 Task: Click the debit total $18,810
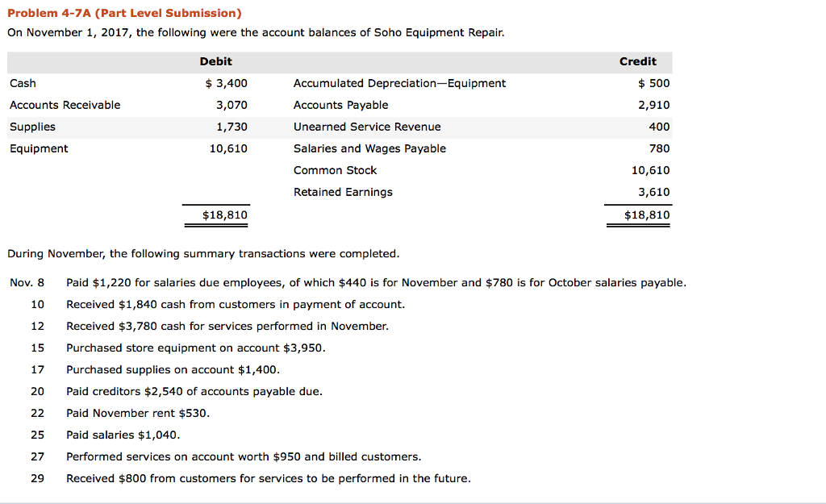click(x=225, y=215)
